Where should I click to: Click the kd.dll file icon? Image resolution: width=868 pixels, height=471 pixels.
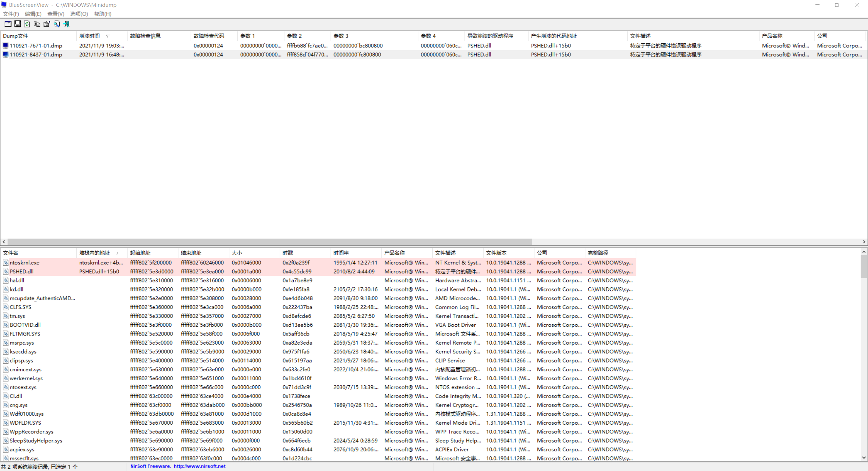coord(6,289)
